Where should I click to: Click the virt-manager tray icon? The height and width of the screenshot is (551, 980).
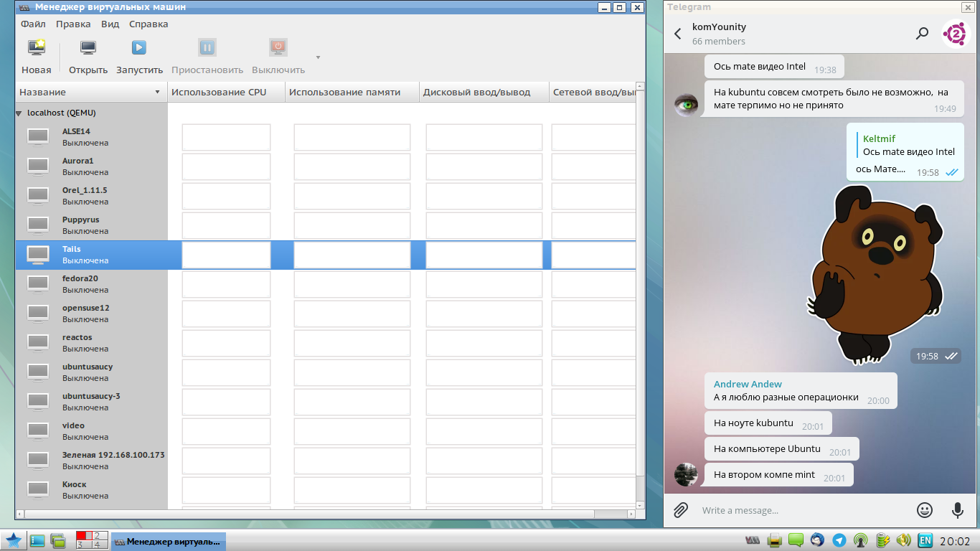753,540
